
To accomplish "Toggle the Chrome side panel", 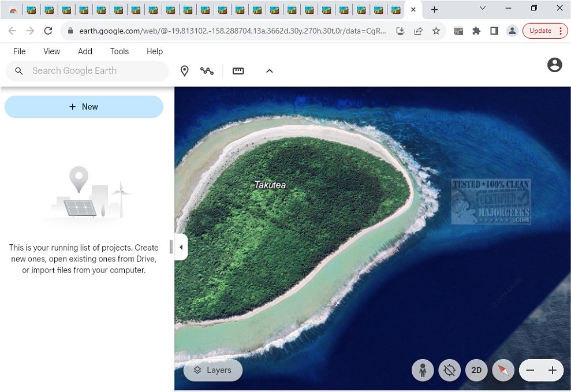I will pyautogui.click(x=494, y=31).
